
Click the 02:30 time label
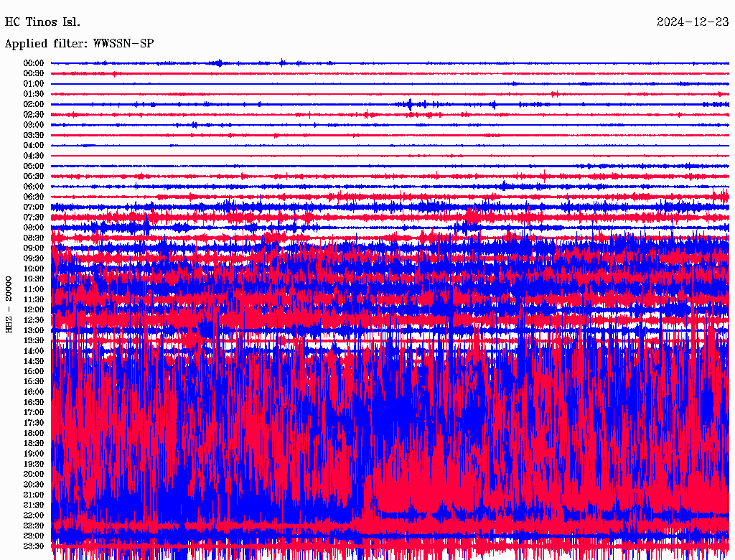[34, 114]
